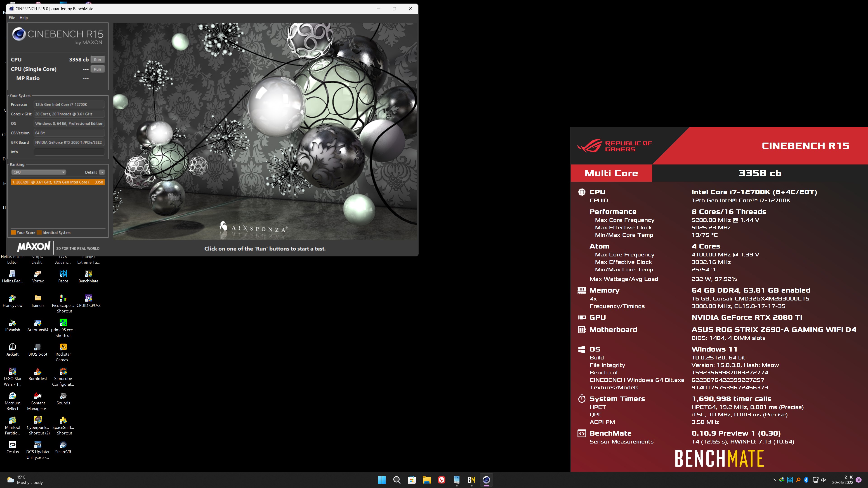Open the BurnInTest desktop shortcut
The width and height of the screenshot is (868, 488).
point(38,374)
